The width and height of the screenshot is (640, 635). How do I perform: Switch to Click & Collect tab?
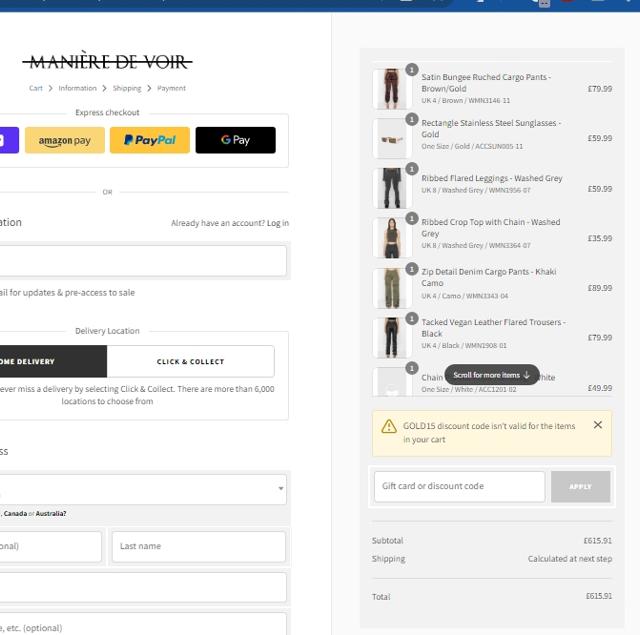(x=191, y=362)
